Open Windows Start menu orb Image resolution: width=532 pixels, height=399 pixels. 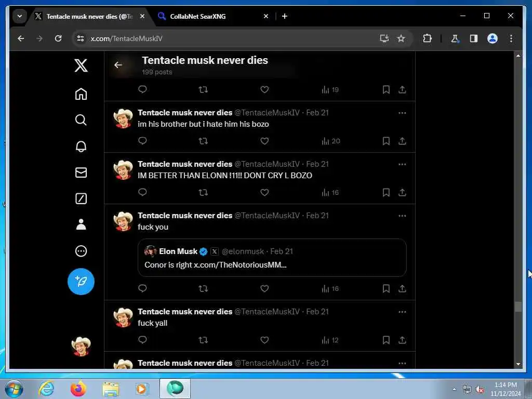pos(14,389)
